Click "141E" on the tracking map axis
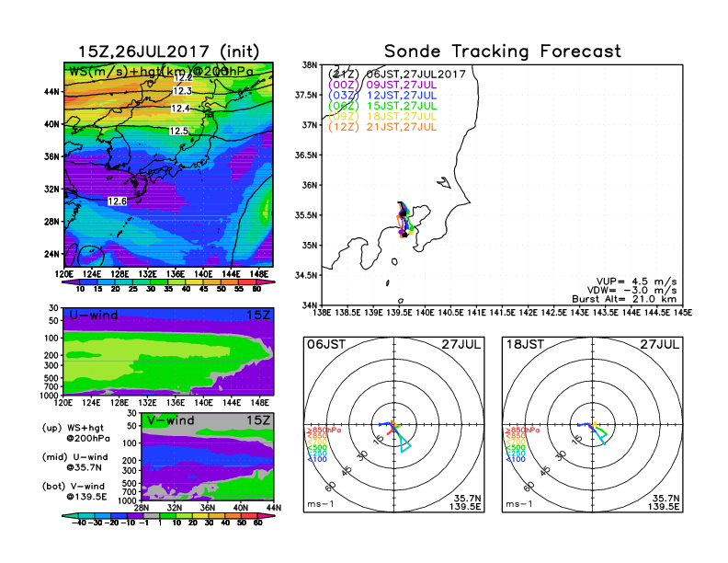 coord(476,313)
